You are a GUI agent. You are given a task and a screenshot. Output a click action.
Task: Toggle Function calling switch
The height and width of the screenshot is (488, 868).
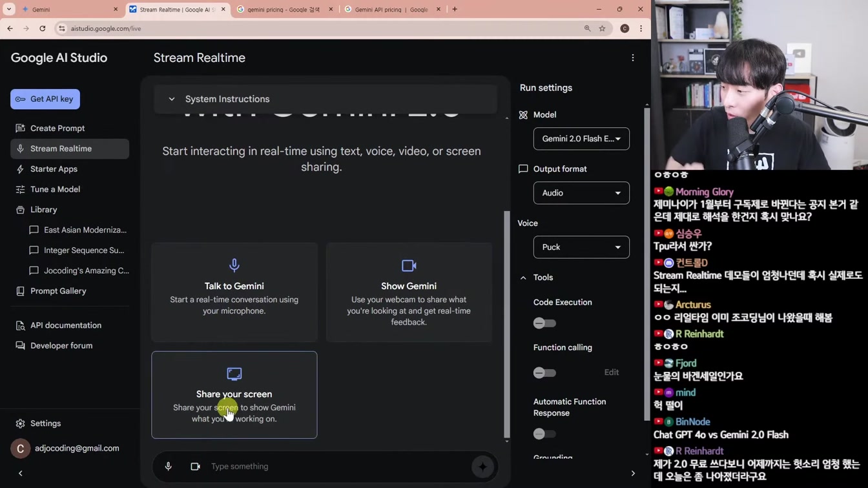pyautogui.click(x=544, y=373)
